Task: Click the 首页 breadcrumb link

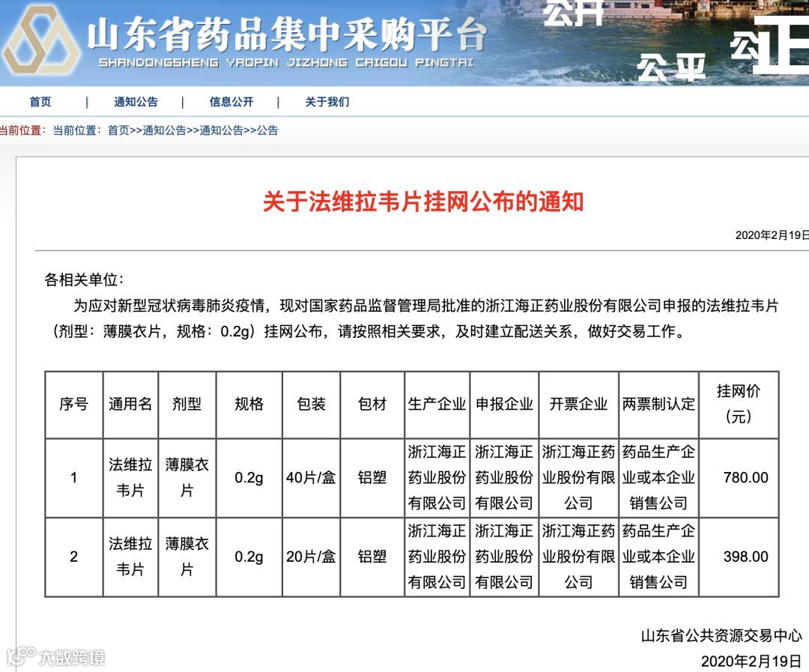Action: click(x=118, y=130)
